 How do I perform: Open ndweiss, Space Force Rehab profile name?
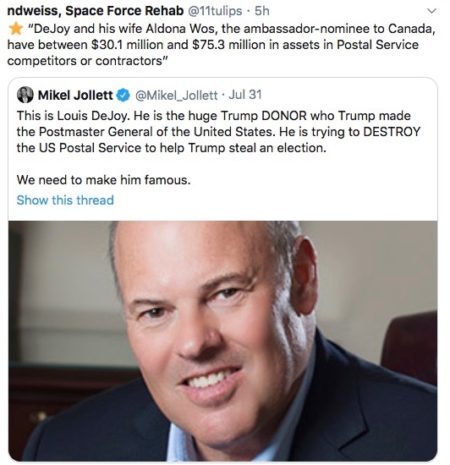pos(95,11)
